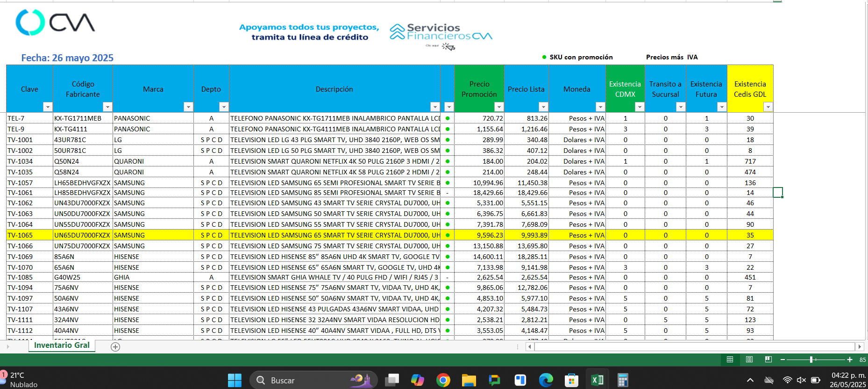Show hidden system tray icons
Viewport: 868px width, 389px height.
(x=750, y=380)
